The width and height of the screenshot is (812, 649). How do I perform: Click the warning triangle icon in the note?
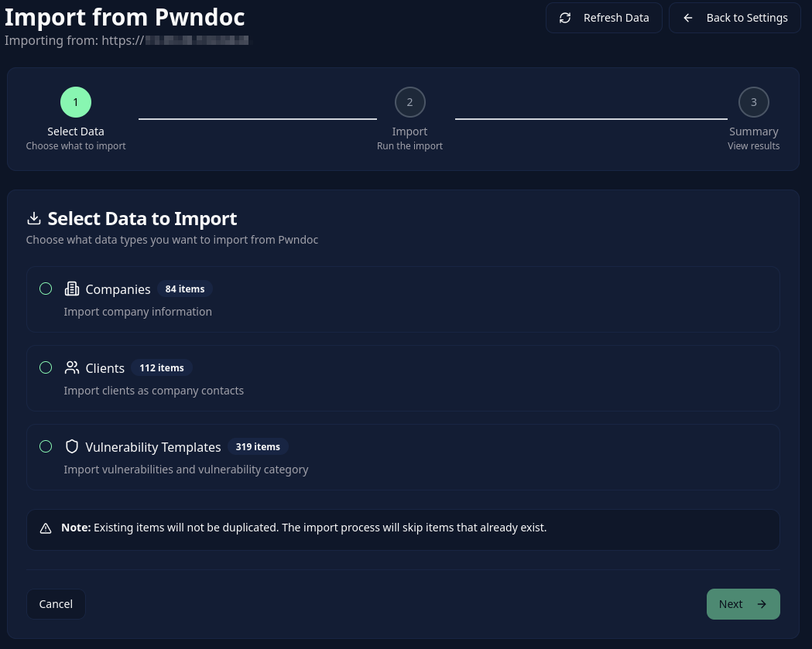tap(46, 528)
